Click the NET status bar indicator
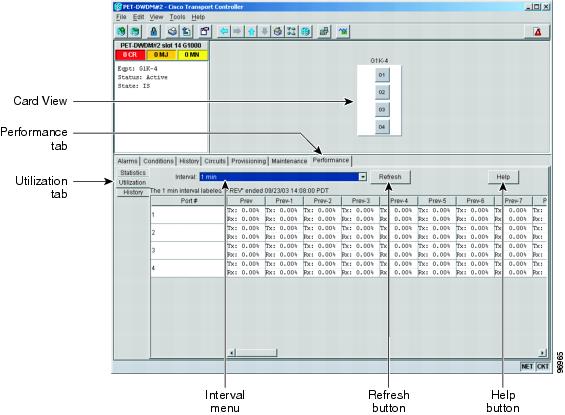Viewport: 565px width, 415px height. coord(527,366)
